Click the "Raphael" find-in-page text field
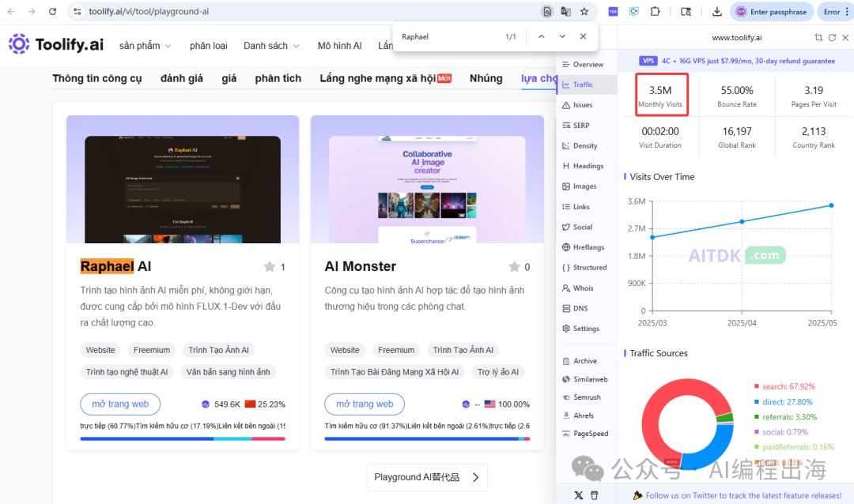Viewport: 854px width, 504px height. click(x=447, y=36)
